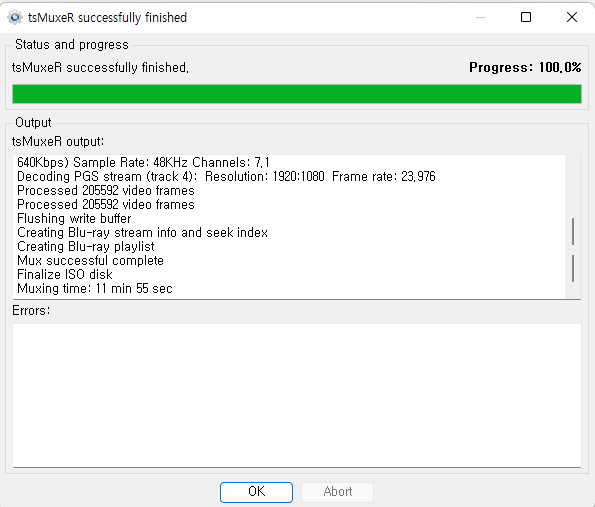
Task: Click the 'tsMuxeR output:' label
Action: click(58, 142)
